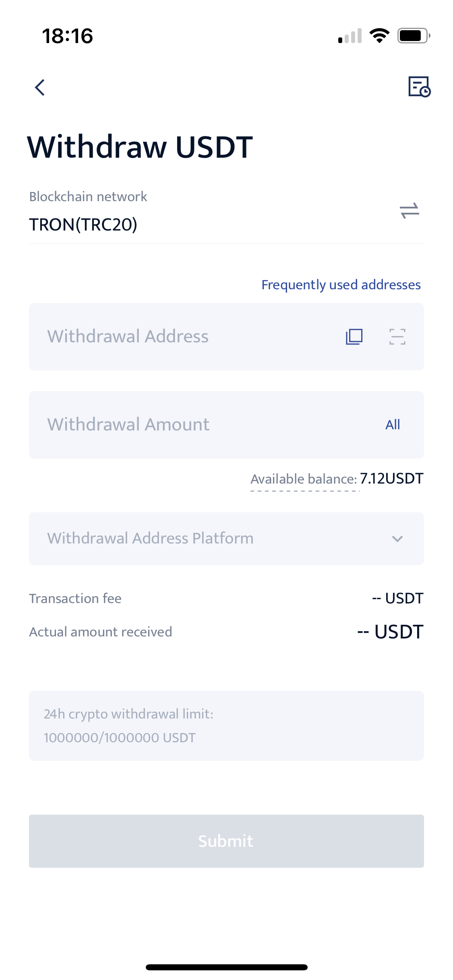Tap the 18:16 clock in status bar
This screenshot has width=453, height=980.
67,36
